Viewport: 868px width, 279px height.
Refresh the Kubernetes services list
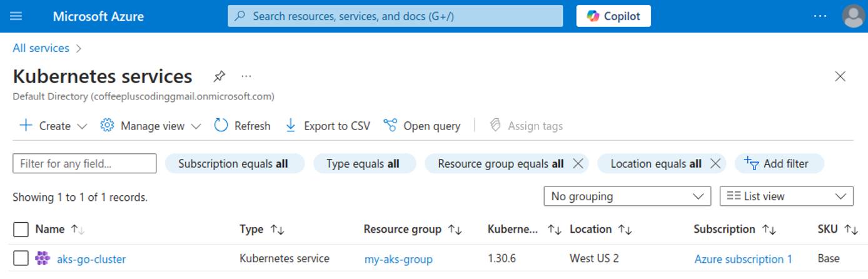tap(243, 126)
